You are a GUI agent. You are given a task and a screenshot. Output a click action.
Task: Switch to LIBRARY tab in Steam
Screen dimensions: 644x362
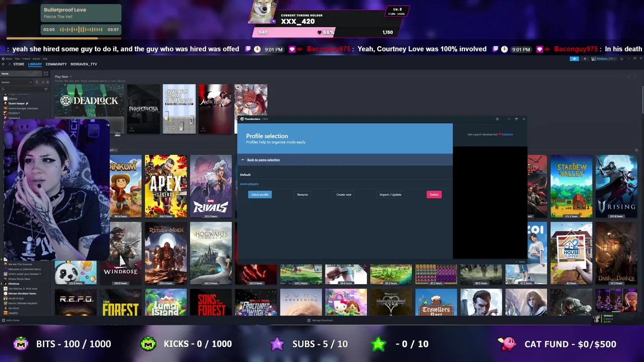coord(35,64)
